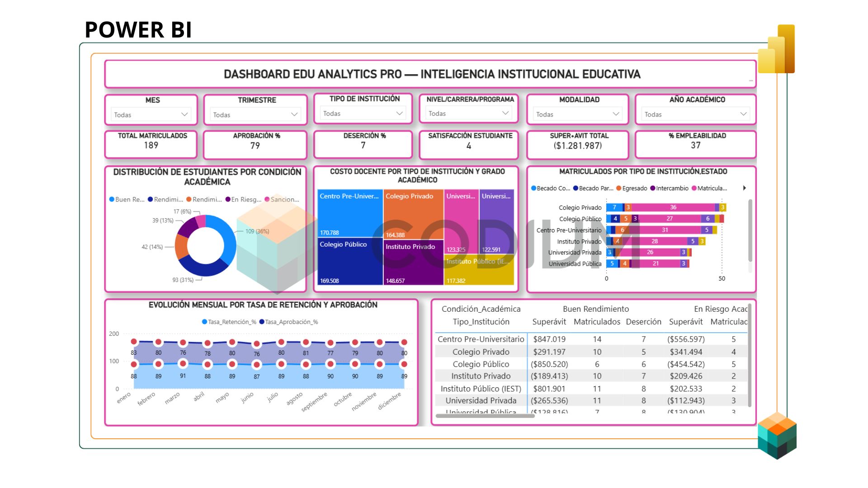Click the SUPER+AVIT TOTAL card
Screen dimensions: 868x488
coord(577,145)
